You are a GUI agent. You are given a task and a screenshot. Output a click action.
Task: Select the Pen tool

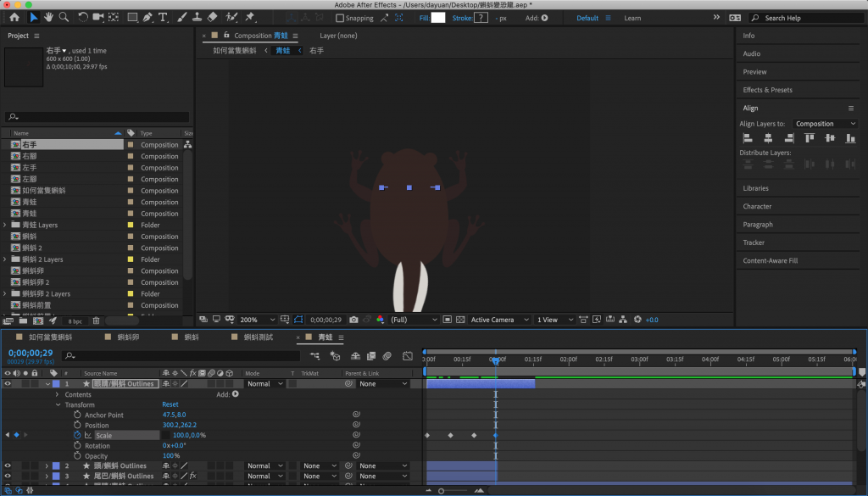click(x=147, y=18)
